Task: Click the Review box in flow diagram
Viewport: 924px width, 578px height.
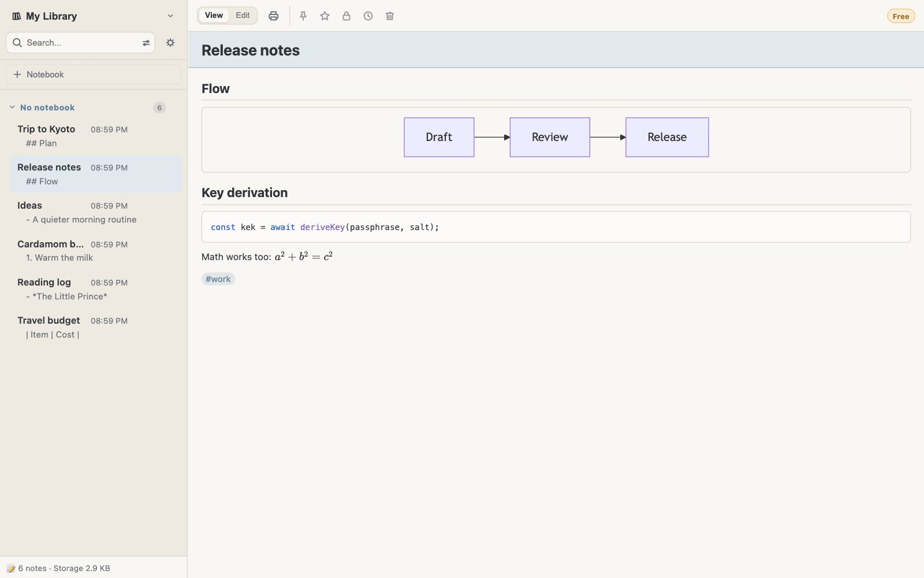Action: point(550,137)
